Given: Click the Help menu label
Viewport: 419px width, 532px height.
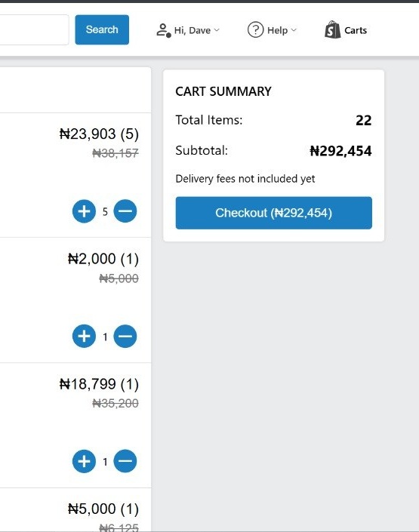Looking at the screenshot, I should pyautogui.click(x=277, y=30).
